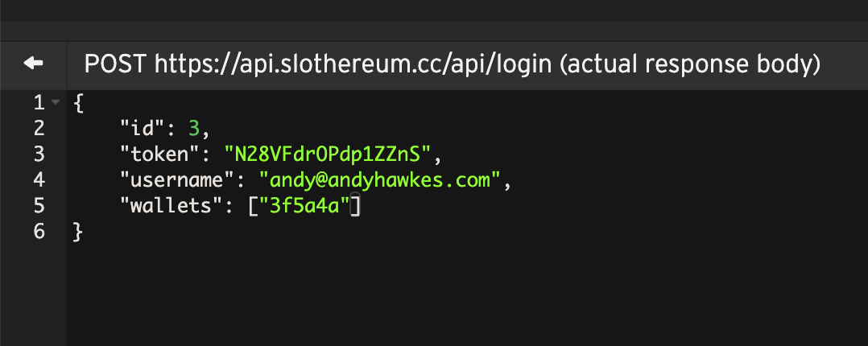Select line number 4 in the gutter
The image size is (868, 346).
(x=39, y=180)
